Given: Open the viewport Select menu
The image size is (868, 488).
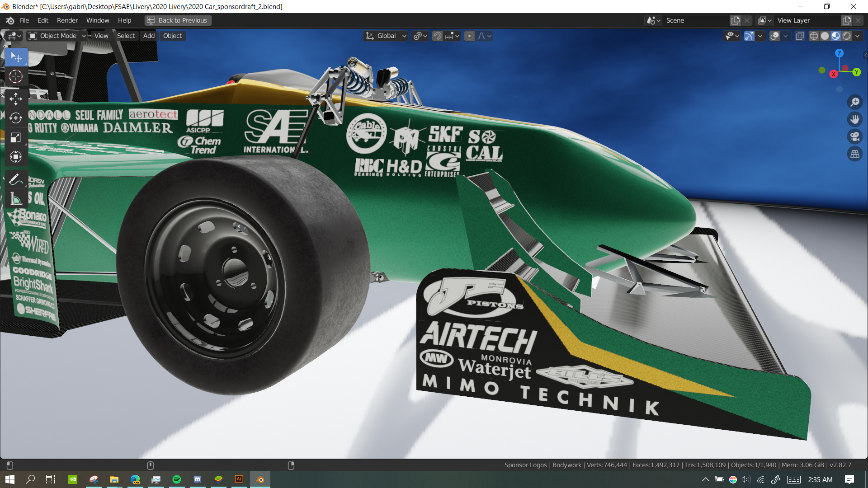Looking at the screenshot, I should (126, 36).
